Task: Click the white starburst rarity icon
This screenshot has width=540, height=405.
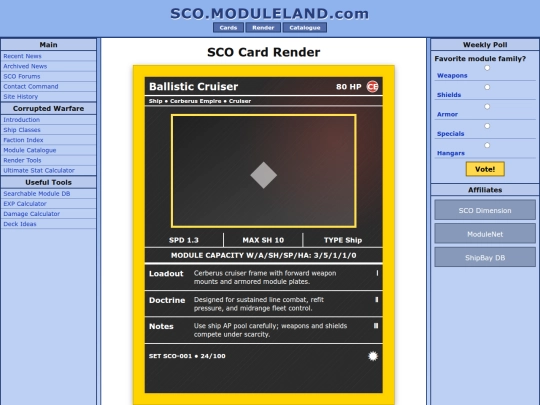Action: tap(373, 356)
